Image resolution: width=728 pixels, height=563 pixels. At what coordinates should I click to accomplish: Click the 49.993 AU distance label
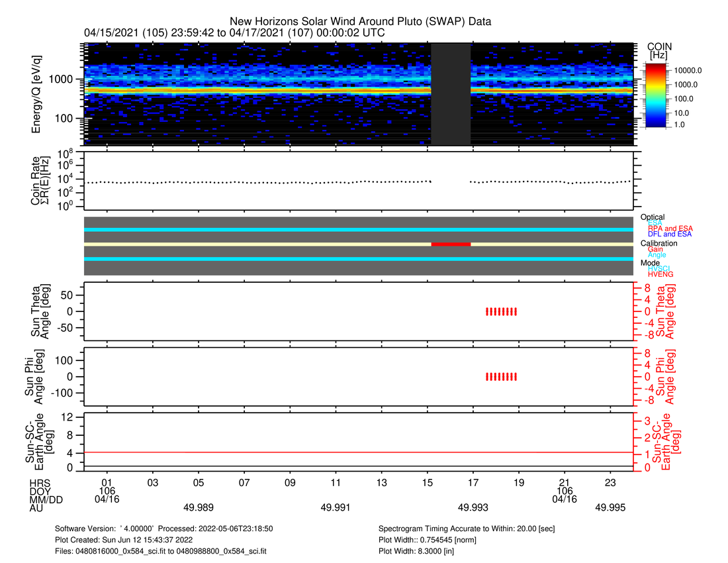tap(473, 507)
